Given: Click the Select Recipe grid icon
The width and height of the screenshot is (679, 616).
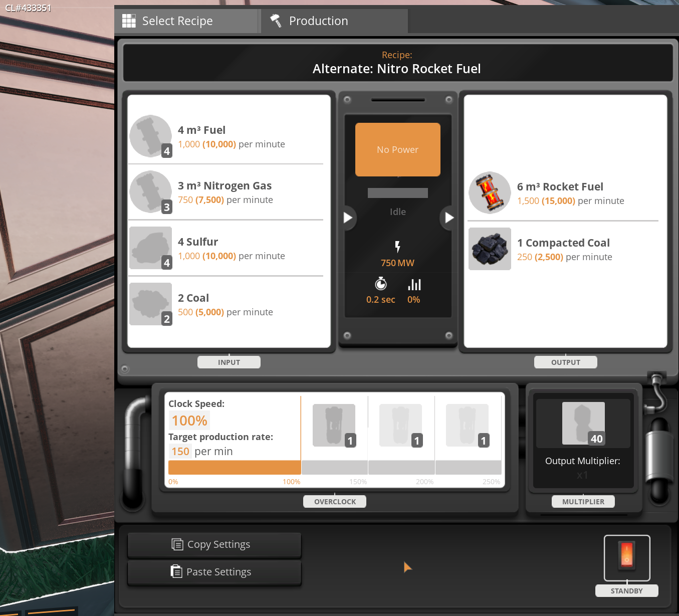Looking at the screenshot, I should pyautogui.click(x=129, y=21).
